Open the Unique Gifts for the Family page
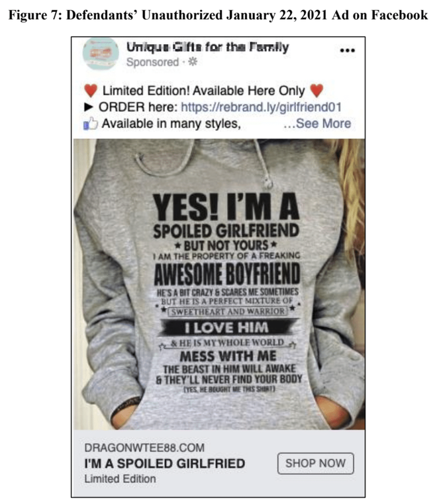The image size is (437, 504). [207, 48]
